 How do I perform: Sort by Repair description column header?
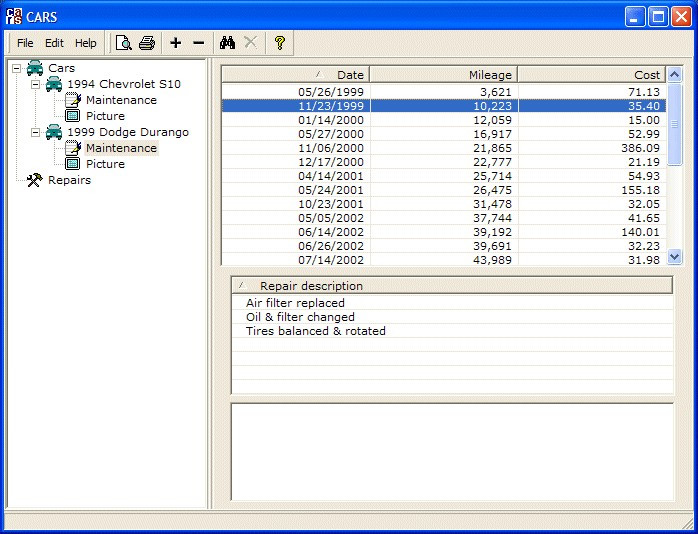point(452,286)
